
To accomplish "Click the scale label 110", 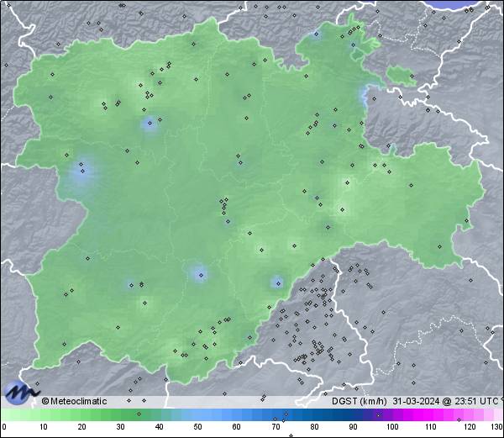I will [431, 427].
